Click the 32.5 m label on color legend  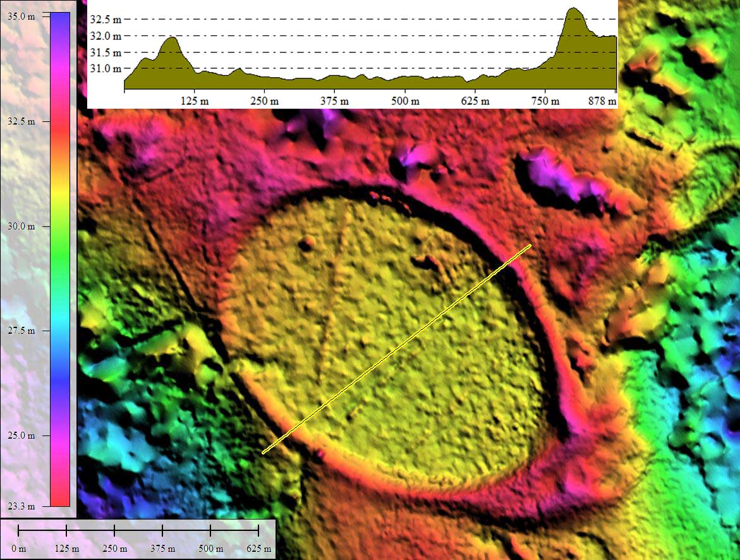tap(21, 121)
